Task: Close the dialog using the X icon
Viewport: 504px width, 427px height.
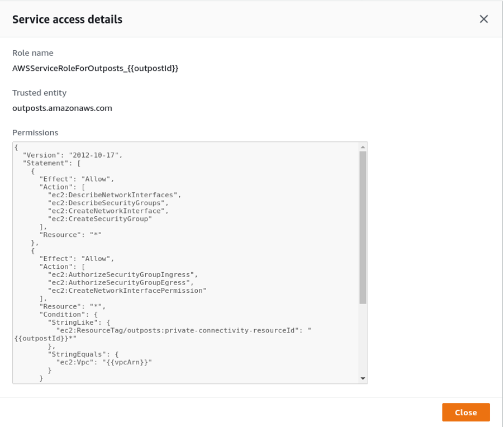Action: (x=484, y=18)
